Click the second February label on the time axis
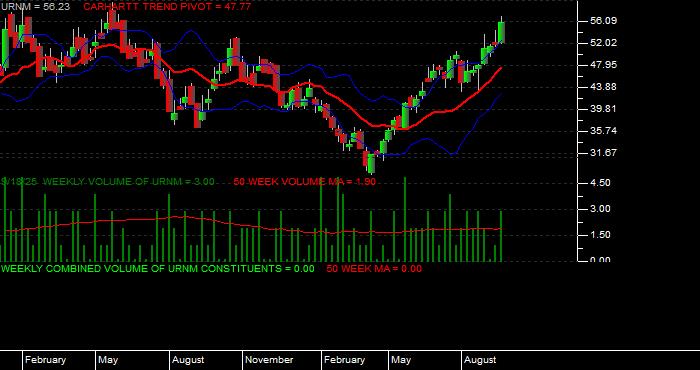700x370 pixels. click(344, 360)
